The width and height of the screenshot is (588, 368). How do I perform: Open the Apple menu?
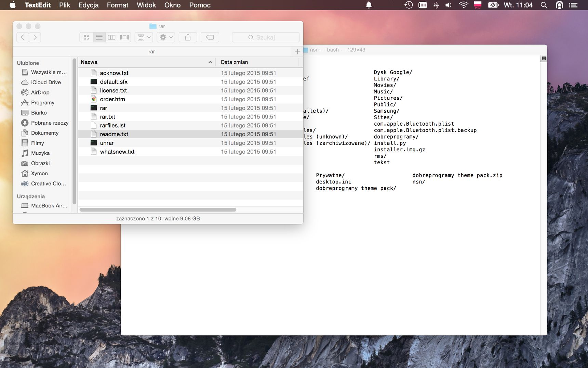pyautogui.click(x=13, y=5)
